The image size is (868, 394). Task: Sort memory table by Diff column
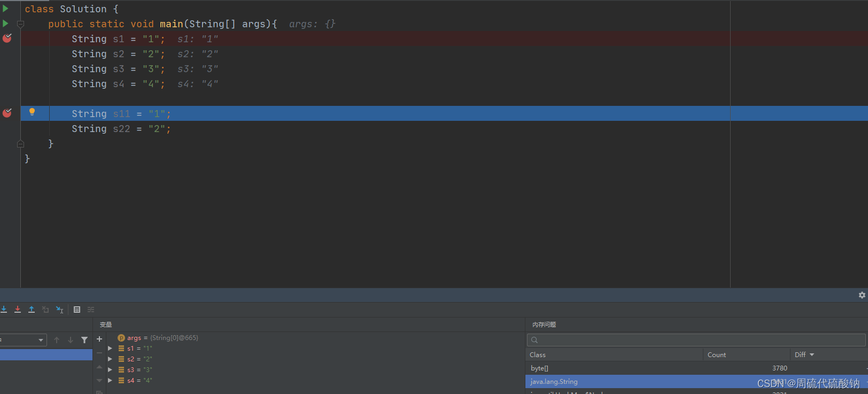[829, 355]
